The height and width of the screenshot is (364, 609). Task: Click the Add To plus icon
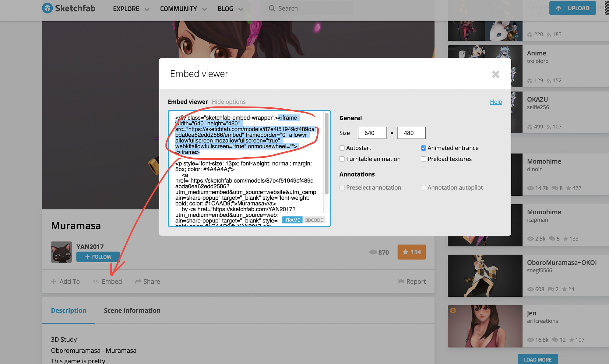[x=54, y=282]
